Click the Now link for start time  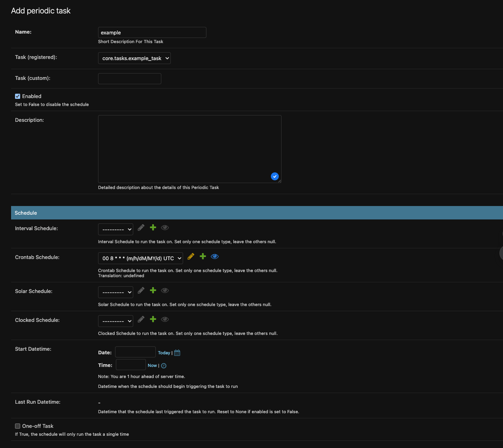pos(152,365)
